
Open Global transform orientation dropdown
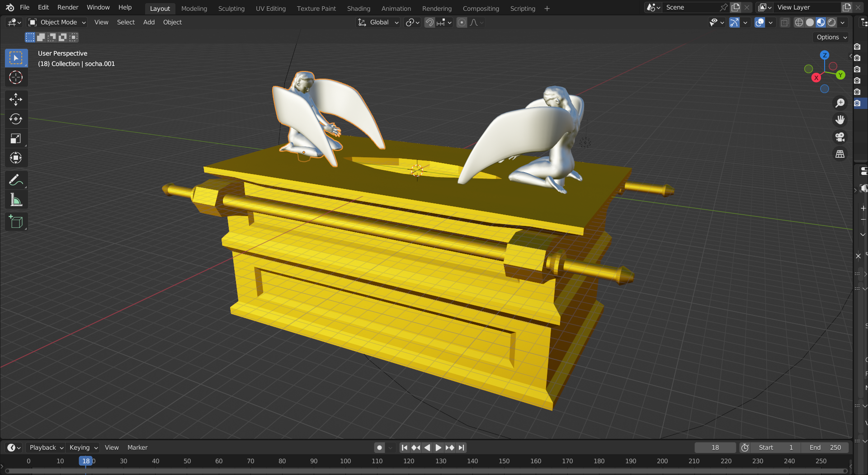(378, 22)
